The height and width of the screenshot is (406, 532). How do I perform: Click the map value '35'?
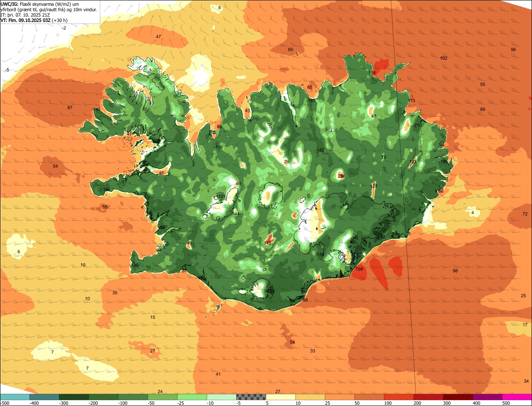coord(115,293)
